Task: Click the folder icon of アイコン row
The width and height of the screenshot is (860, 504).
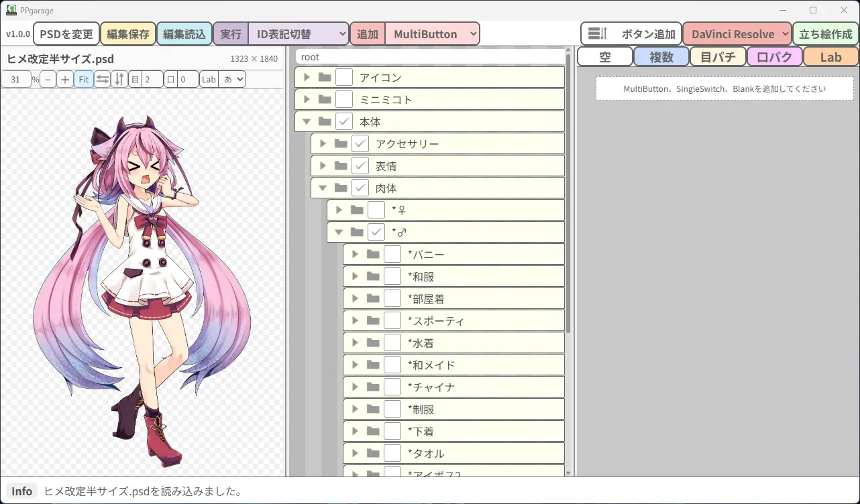Action: (325, 77)
